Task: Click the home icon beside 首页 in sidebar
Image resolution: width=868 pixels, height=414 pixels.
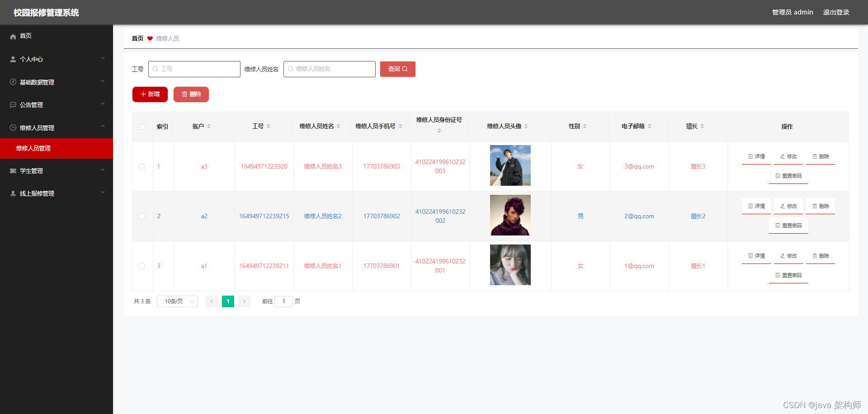Action: (x=13, y=36)
